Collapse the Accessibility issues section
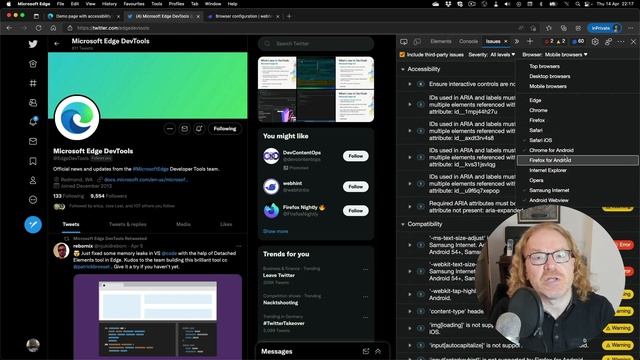The height and width of the screenshot is (360, 640). (x=403, y=69)
